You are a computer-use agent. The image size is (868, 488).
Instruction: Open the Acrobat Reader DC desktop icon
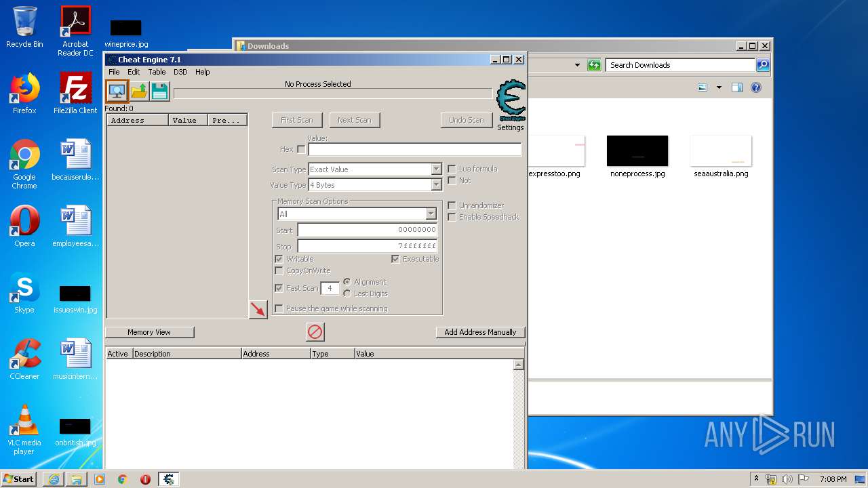pyautogui.click(x=75, y=31)
